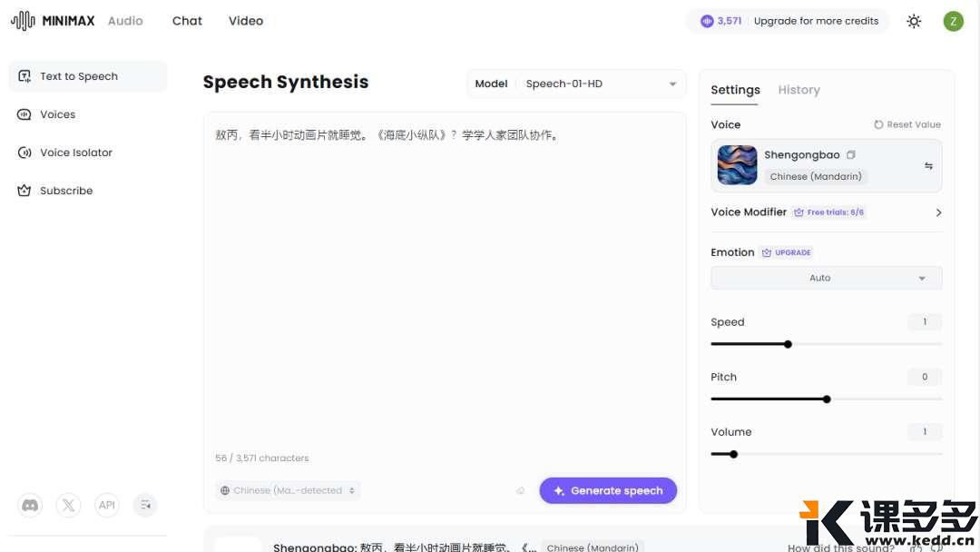Click inside the speech text area
This screenshot has width=980, height=552.
point(445,281)
